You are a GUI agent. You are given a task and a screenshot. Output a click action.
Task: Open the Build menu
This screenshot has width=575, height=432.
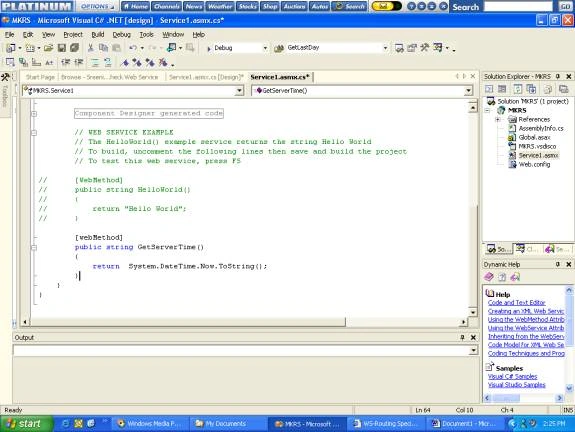tap(98, 34)
